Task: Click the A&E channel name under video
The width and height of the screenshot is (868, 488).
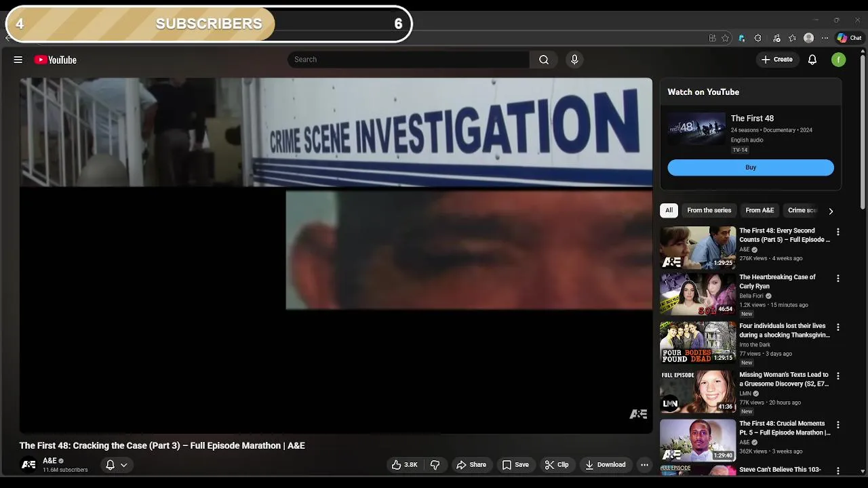Action: 50,461
